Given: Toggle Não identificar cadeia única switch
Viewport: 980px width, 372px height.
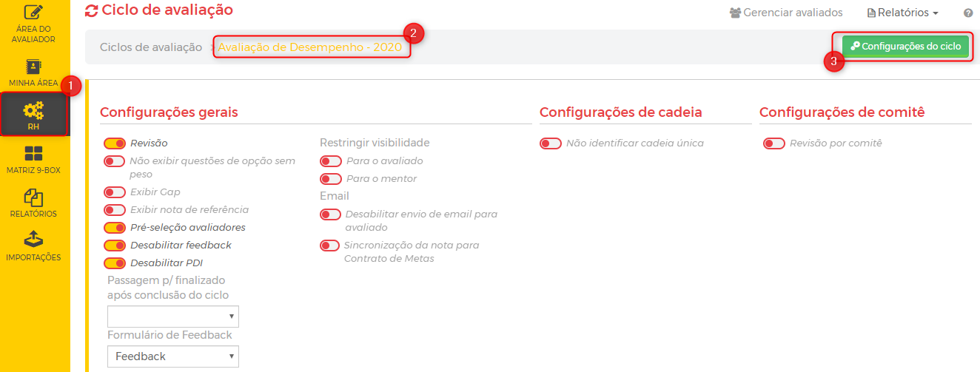Looking at the screenshot, I should click(551, 143).
